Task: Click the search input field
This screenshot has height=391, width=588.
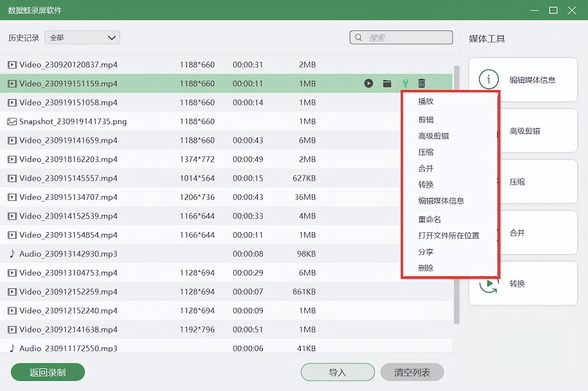Action: (401, 37)
